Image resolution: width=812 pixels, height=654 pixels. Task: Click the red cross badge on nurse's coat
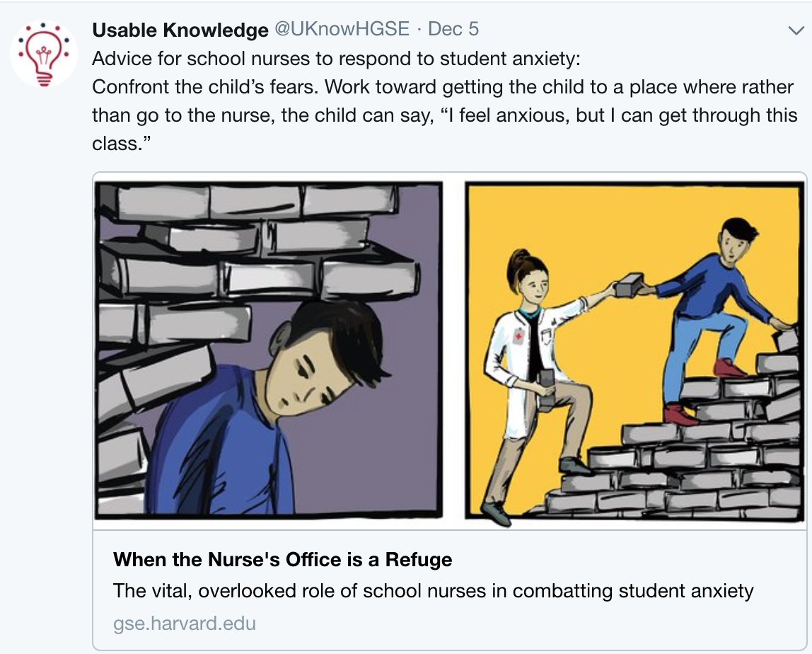pyautogui.click(x=520, y=335)
